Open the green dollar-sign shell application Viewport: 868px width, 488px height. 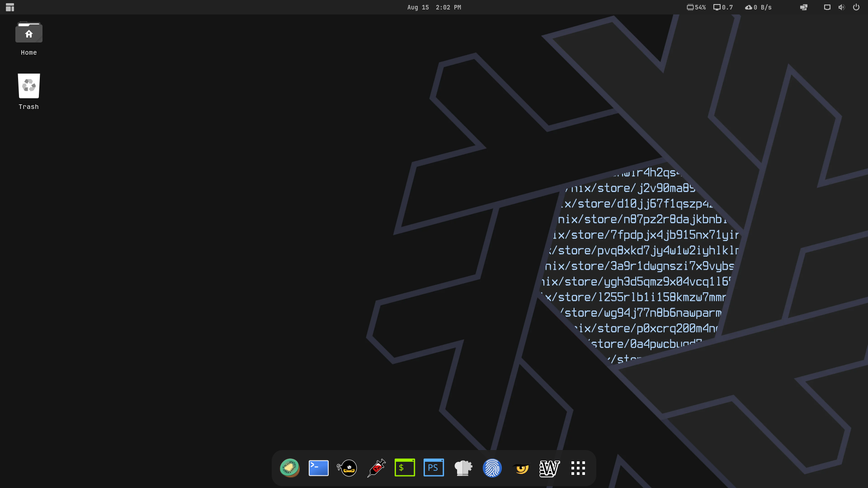[405, 468]
